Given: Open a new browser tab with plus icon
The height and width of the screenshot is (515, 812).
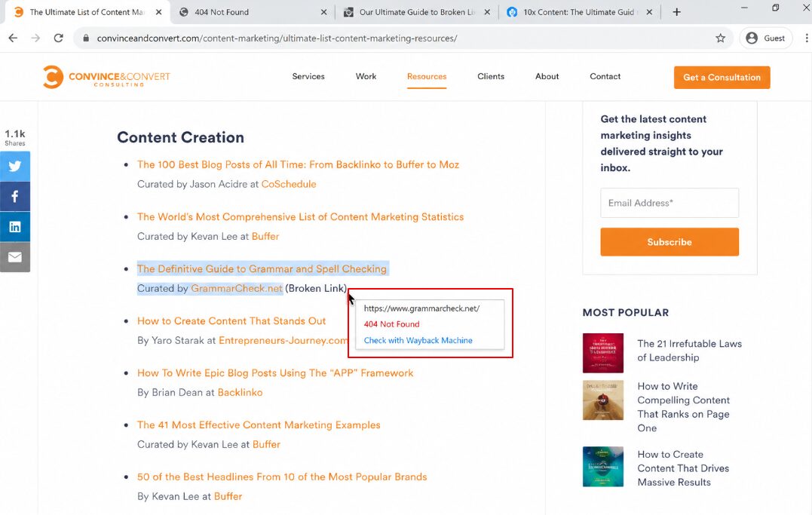Looking at the screenshot, I should pos(676,12).
